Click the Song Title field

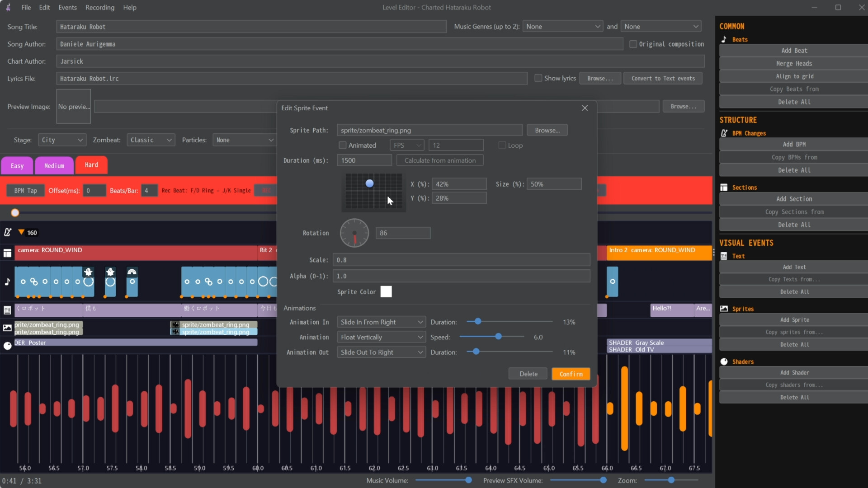(251, 27)
